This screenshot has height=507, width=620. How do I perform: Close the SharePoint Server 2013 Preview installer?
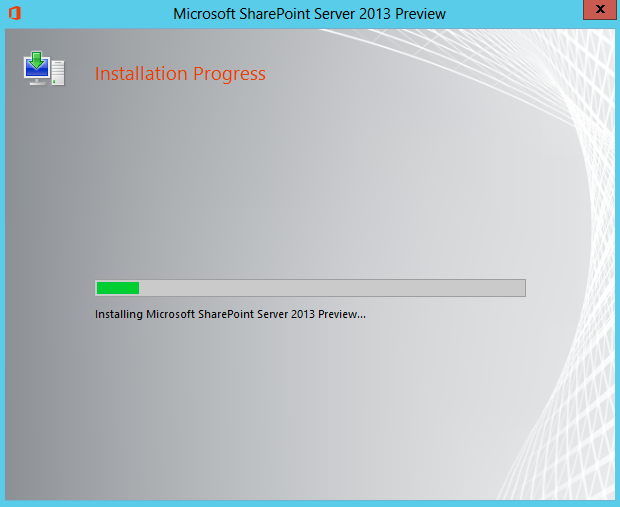click(x=599, y=9)
